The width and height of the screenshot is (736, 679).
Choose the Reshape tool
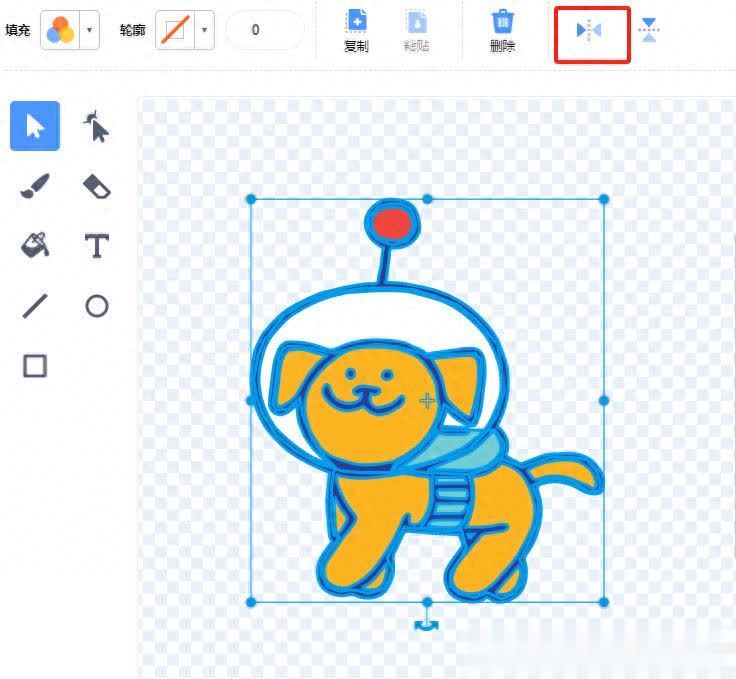point(96,127)
